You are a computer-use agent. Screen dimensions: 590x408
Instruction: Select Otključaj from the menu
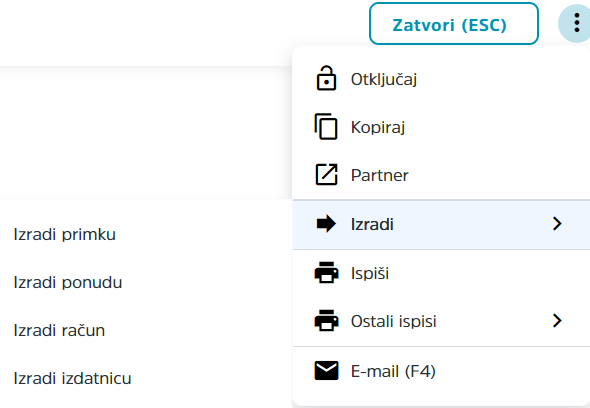[441, 79]
